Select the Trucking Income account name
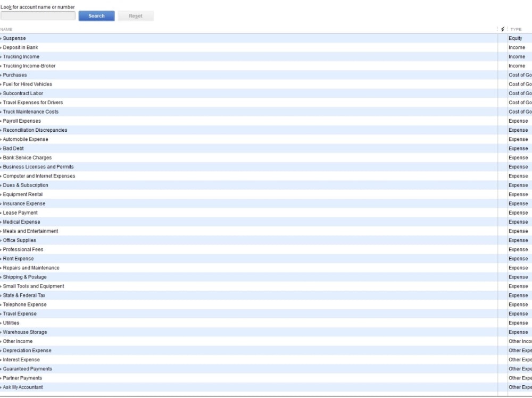The image size is (532, 398). (x=21, y=57)
